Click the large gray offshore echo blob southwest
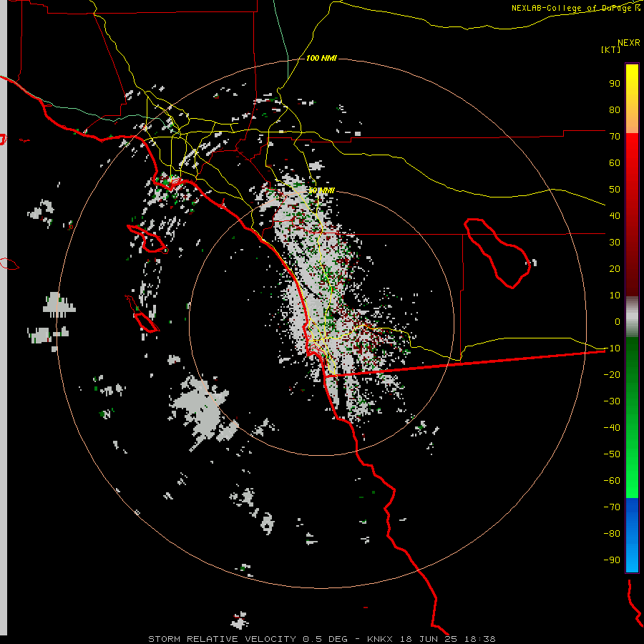This screenshot has height=644, width=644. [203, 411]
